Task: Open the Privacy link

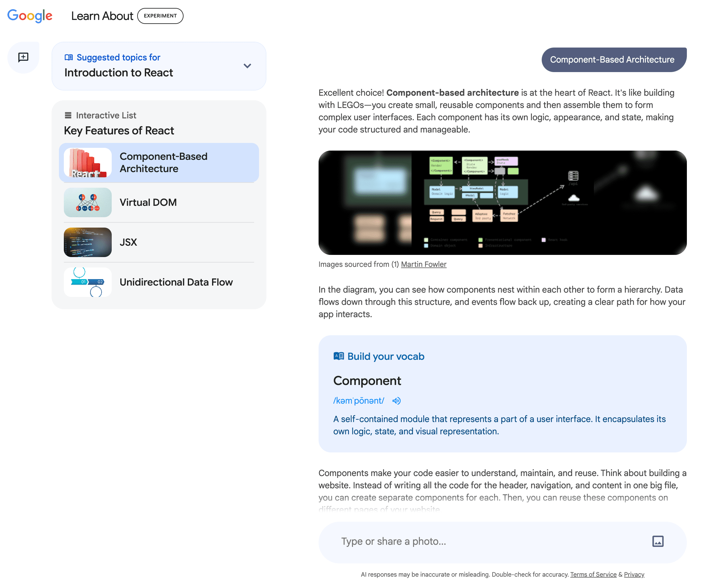Action: [634, 574]
